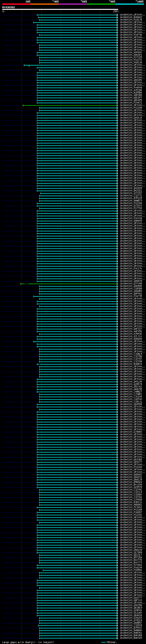Select the UniRef100_A9UHP6 label
The width and height of the screenshot is (146, 644).
click(131, 291)
